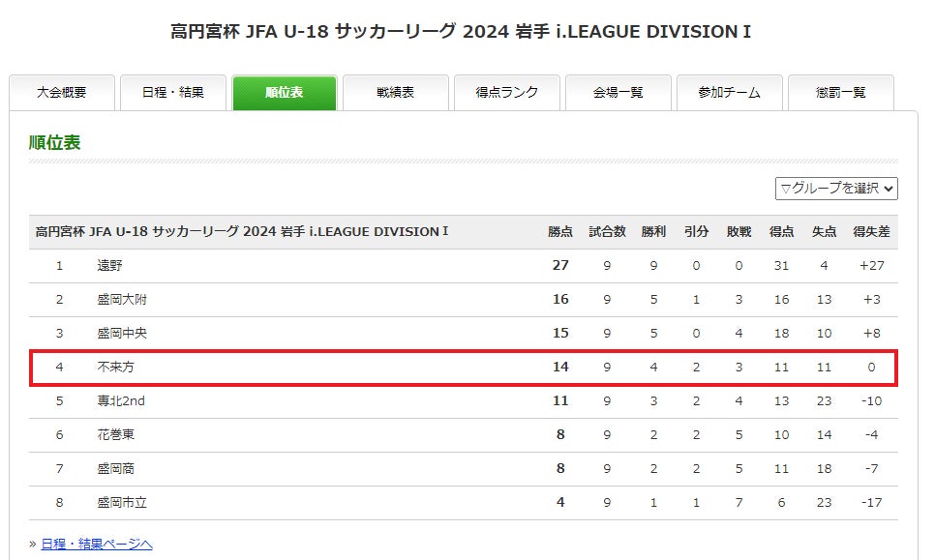The image size is (935, 560).
Task: Click the 花巻東 team entry
Action: pos(116,435)
